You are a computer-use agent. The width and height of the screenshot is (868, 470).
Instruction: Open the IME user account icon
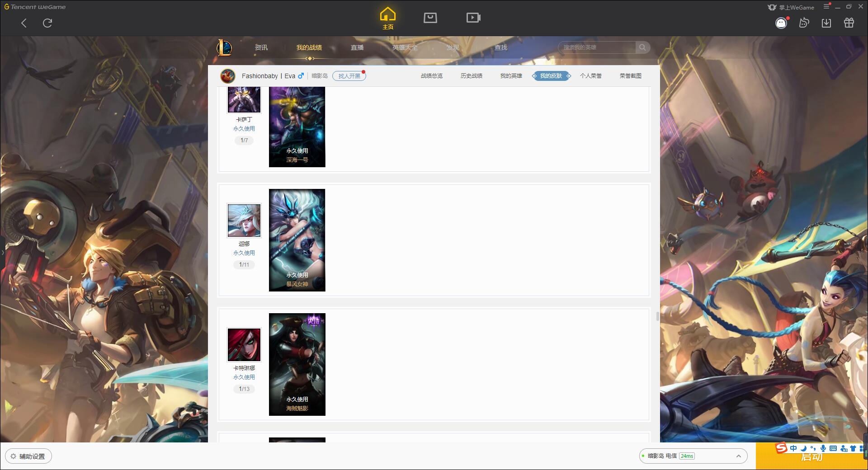tap(844, 448)
